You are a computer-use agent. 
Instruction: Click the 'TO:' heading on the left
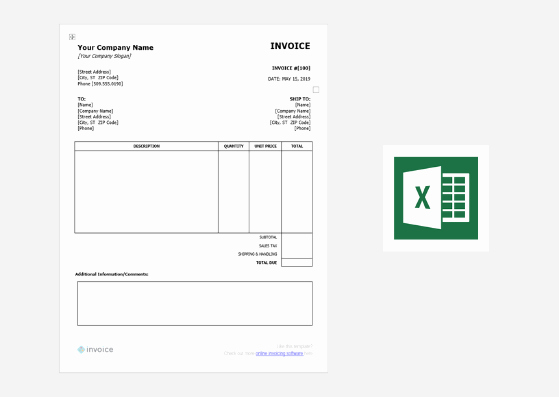(82, 99)
